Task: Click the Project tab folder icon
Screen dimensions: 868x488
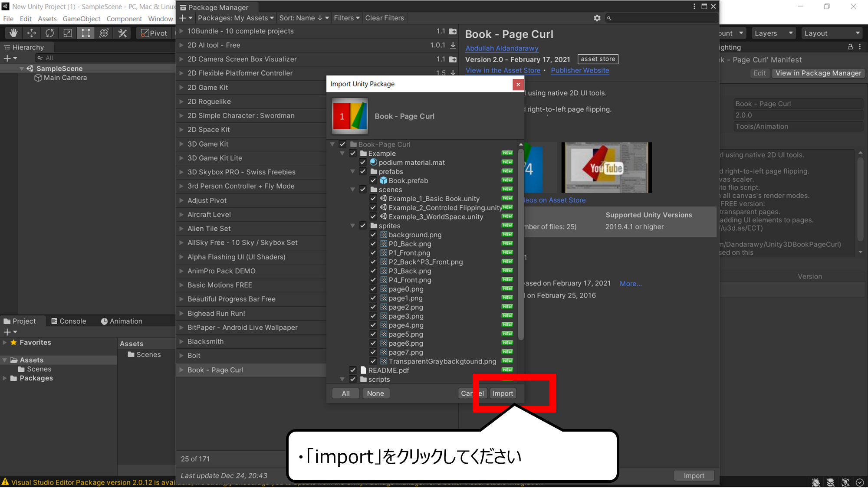Action: 7,321
